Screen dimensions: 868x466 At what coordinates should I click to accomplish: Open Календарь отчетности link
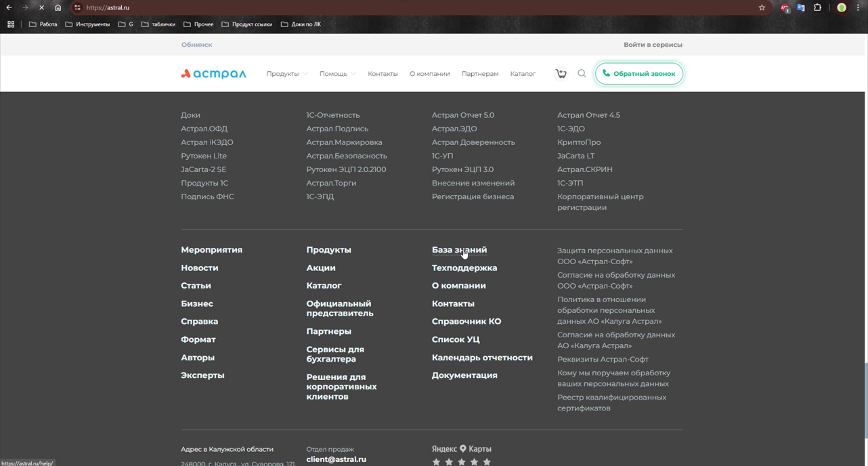[x=482, y=358]
